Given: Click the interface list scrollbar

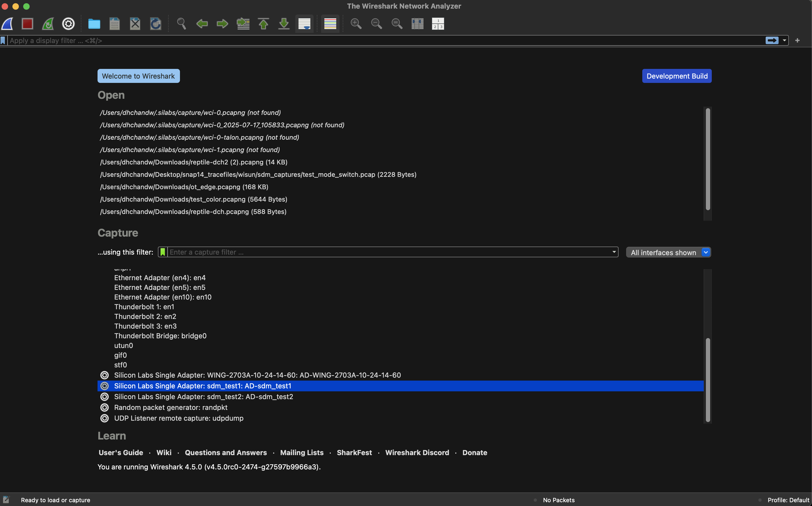Looking at the screenshot, I should 707,379.
